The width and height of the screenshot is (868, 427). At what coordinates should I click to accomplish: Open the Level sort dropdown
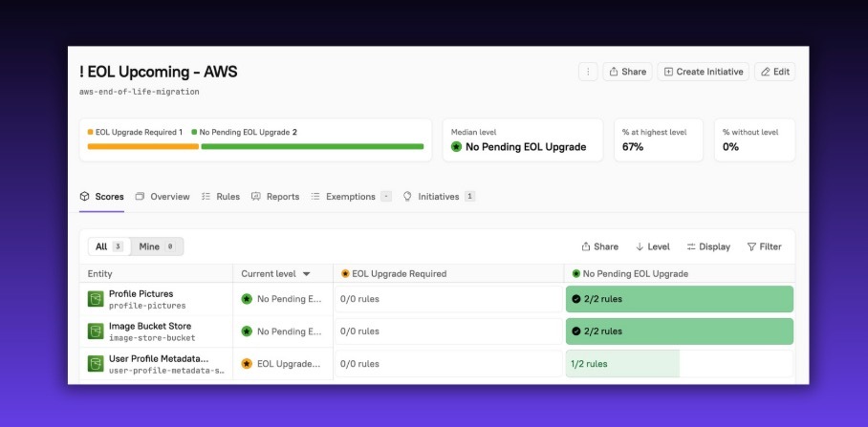(653, 246)
